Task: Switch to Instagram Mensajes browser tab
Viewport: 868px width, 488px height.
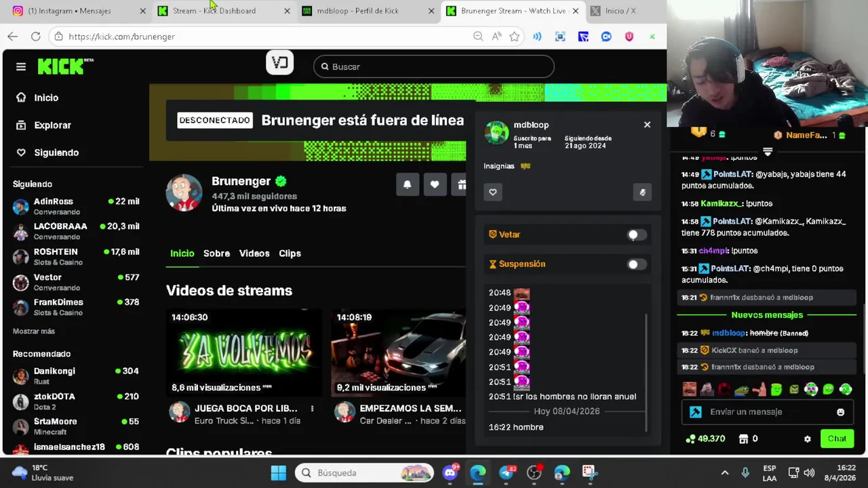Action: (x=78, y=11)
